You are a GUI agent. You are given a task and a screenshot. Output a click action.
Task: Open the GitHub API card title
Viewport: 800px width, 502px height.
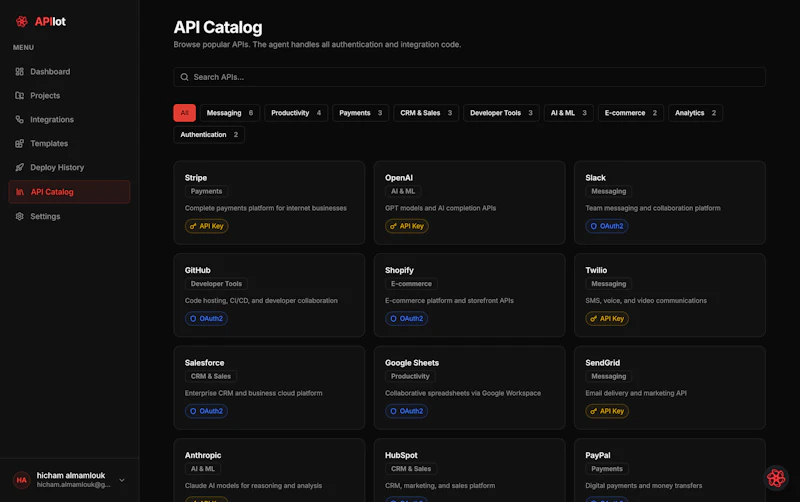coord(197,270)
